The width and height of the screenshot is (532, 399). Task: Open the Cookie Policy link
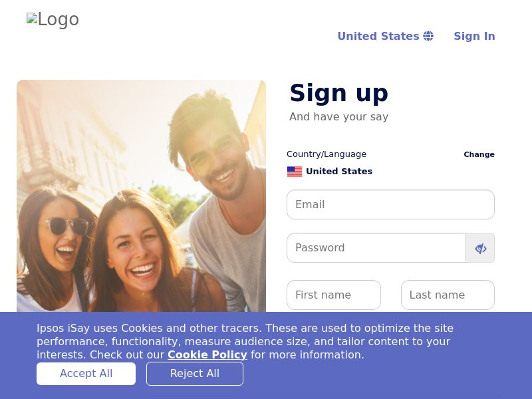(207, 355)
